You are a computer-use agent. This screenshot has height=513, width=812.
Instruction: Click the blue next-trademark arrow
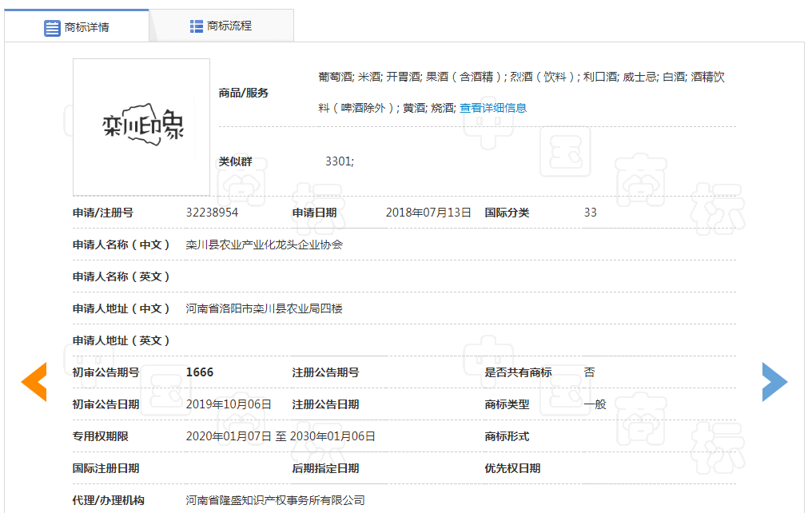click(x=774, y=382)
